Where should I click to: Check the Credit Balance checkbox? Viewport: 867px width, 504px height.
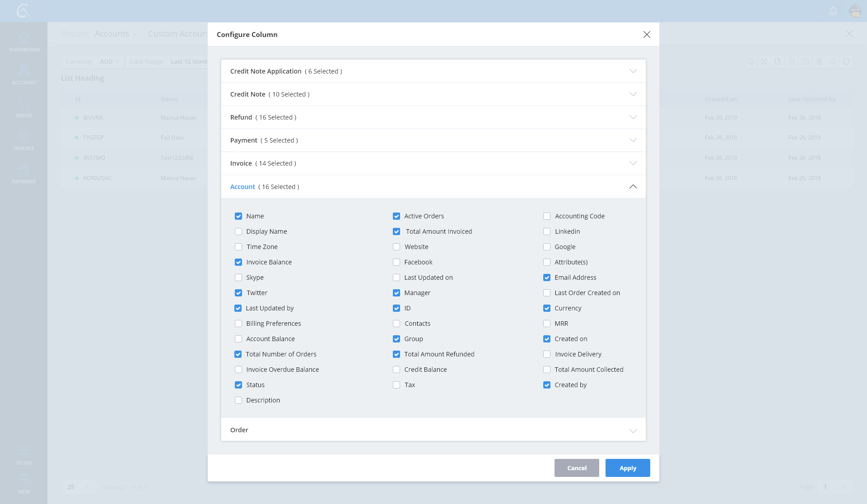point(396,370)
